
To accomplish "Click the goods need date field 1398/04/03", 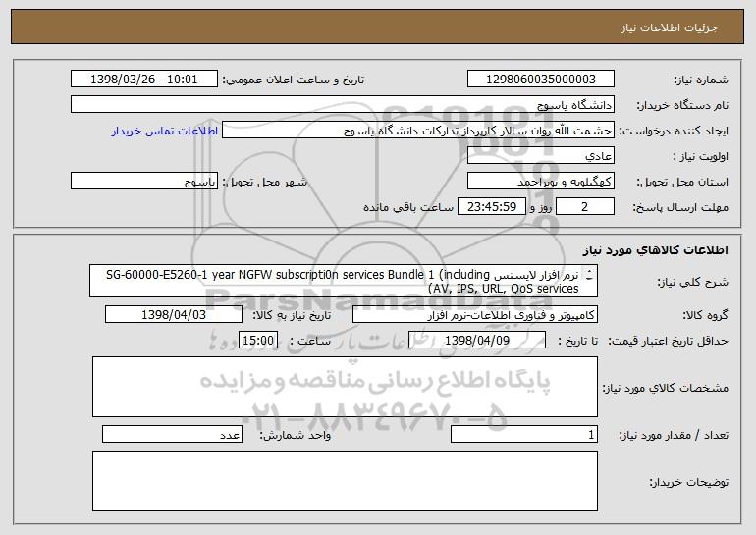I will point(174,315).
